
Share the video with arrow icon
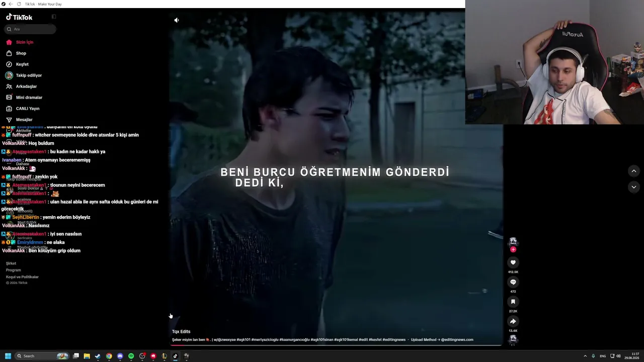tap(513, 321)
